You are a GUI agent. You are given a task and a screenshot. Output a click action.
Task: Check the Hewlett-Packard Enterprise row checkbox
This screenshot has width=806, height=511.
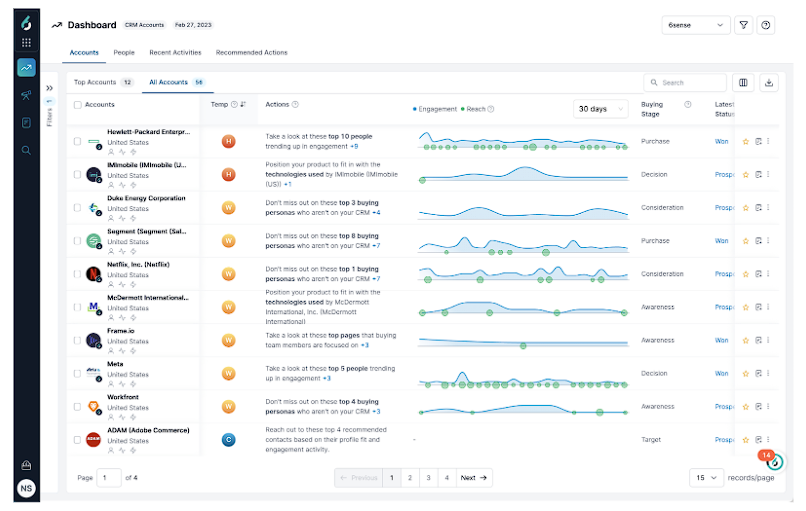point(77,141)
